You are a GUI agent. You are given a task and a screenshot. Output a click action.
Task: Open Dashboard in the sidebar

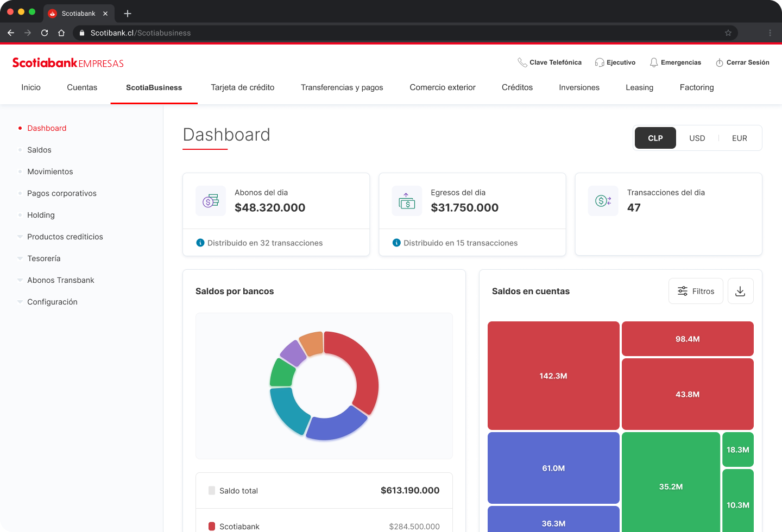point(47,128)
